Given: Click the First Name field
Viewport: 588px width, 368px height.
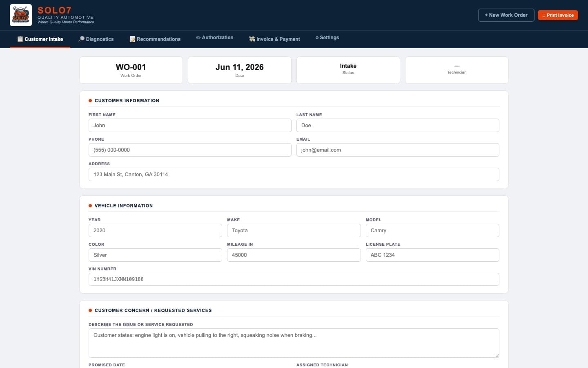Looking at the screenshot, I should (x=190, y=125).
